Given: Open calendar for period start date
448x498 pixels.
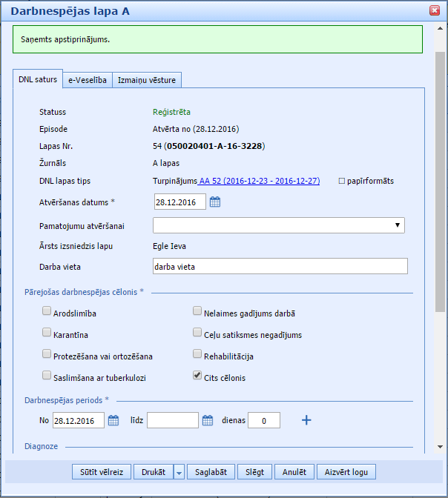Looking at the screenshot, I should [x=113, y=421].
